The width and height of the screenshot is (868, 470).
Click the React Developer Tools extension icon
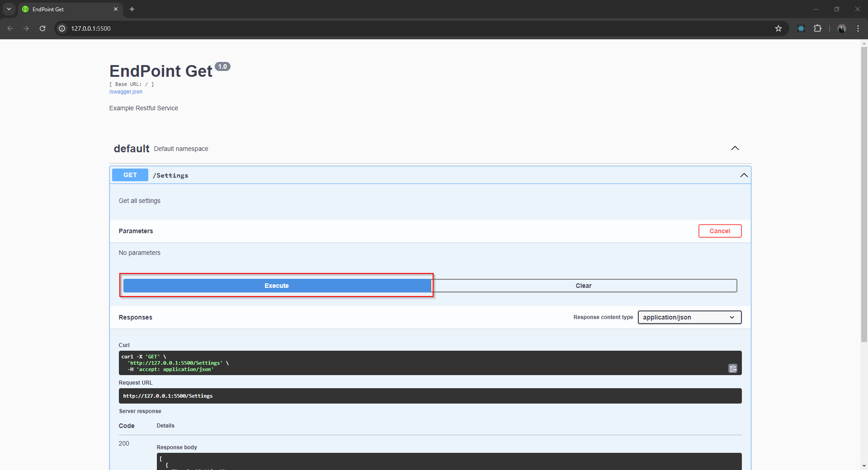pos(801,28)
